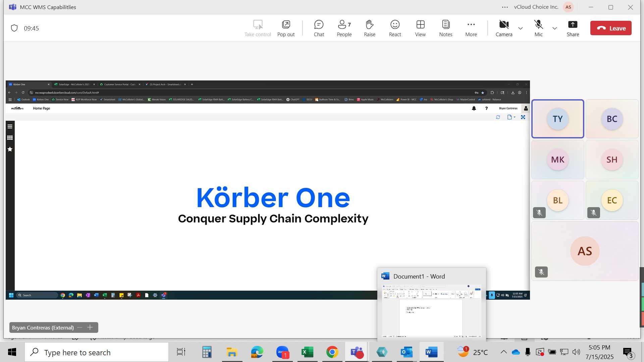Open the View layout options

420,28
